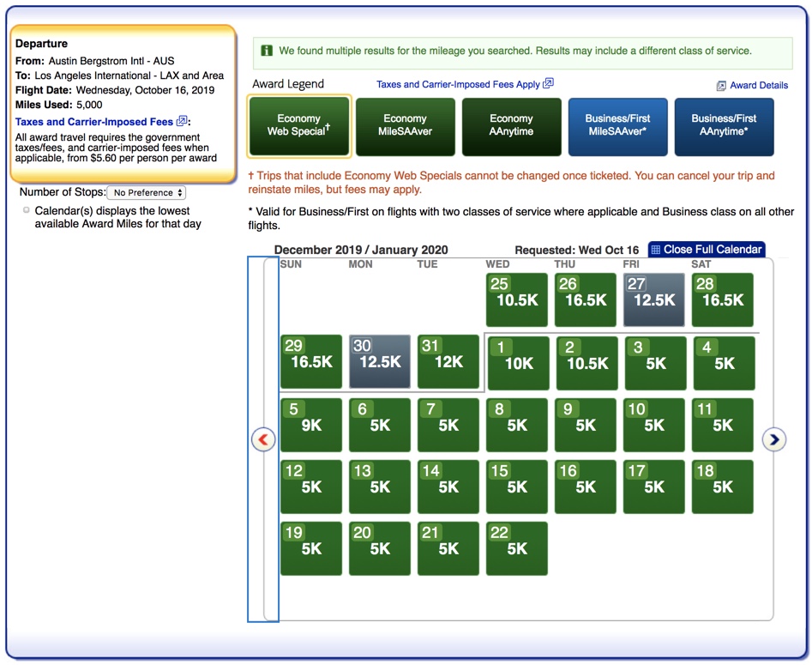Open sidebar Taxes and Carrier-Imposed Fees link

pos(94,122)
